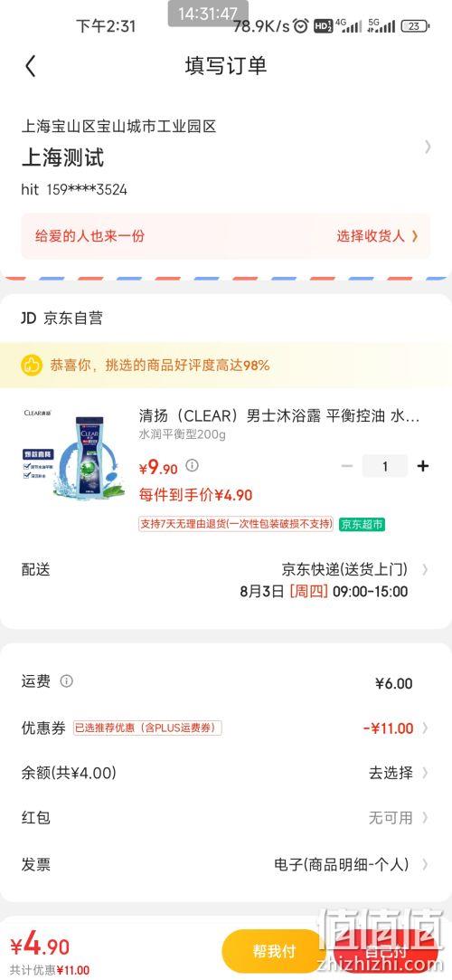
Task: Tap the price info icon beside ¥9.90
Action: point(193,466)
